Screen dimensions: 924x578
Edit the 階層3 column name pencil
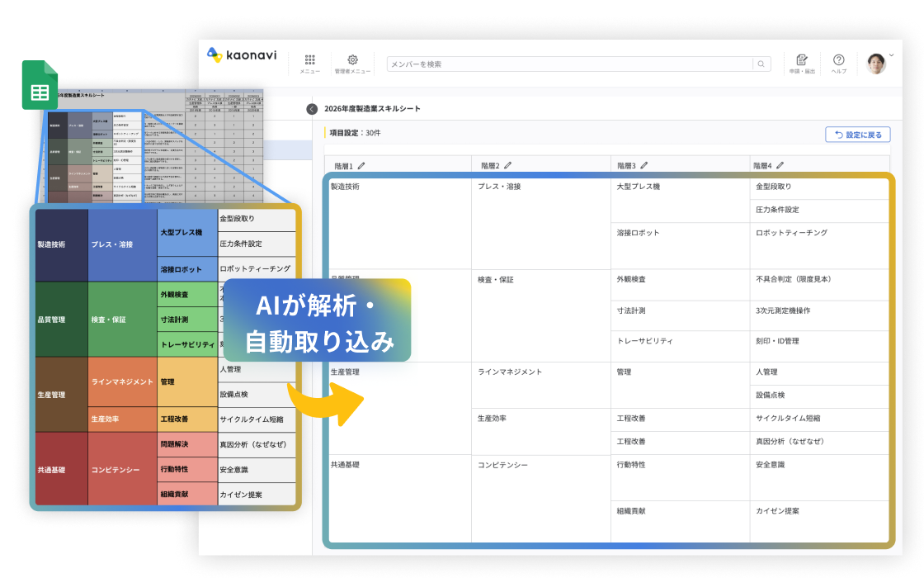643,166
